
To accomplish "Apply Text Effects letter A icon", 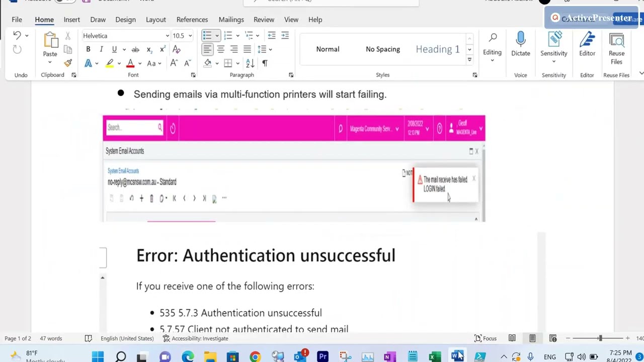I will pos(88,63).
